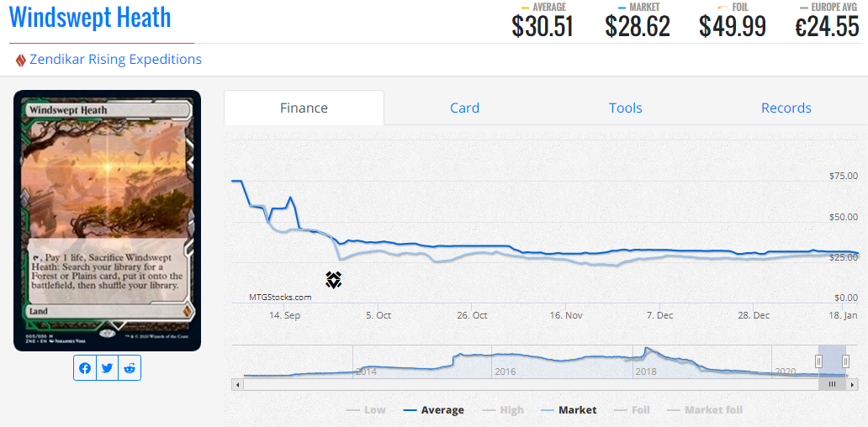
Task: Hide the Market price series
Action: coord(569,410)
